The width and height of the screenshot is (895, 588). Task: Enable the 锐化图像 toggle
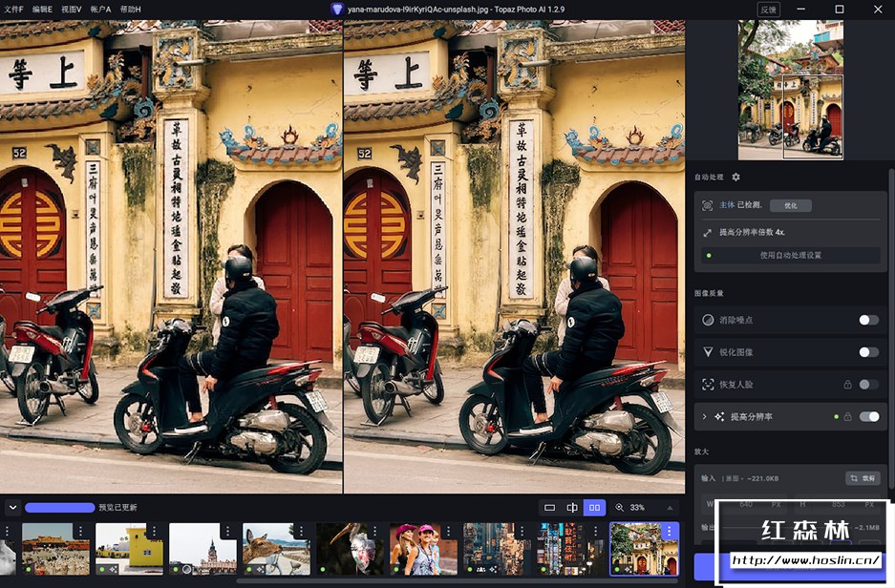point(869,352)
